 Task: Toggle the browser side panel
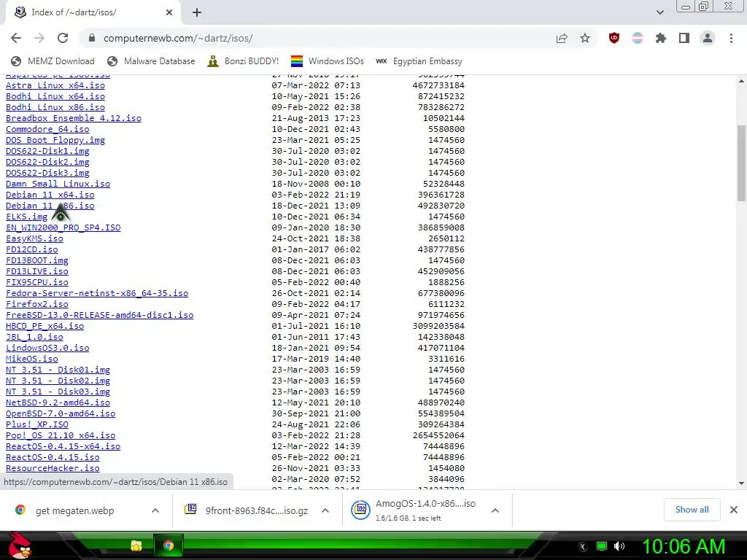click(x=684, y=38)
